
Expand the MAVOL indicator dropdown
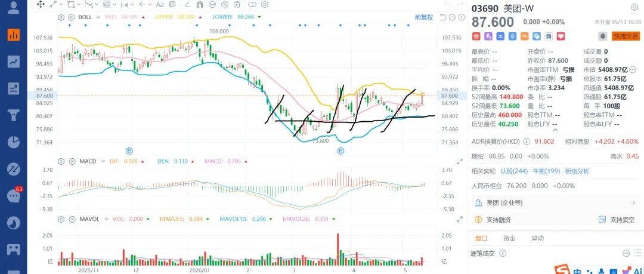click(106, 219)
